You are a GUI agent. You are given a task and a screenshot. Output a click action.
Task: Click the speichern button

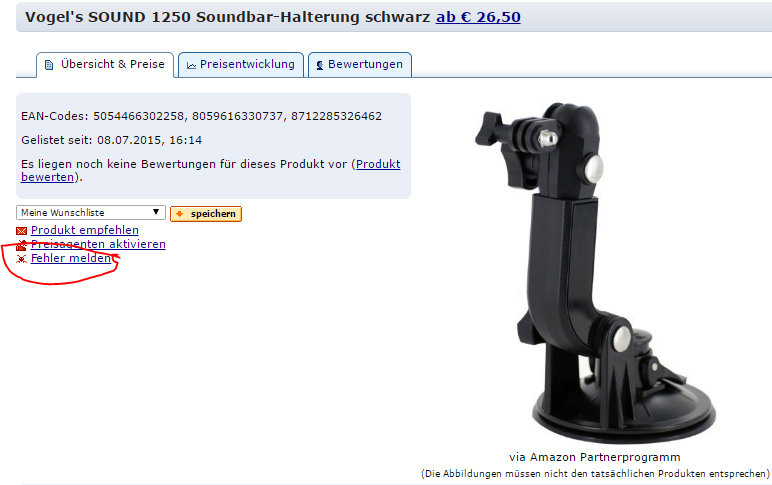pyautogui.click(x=206, y=214)
